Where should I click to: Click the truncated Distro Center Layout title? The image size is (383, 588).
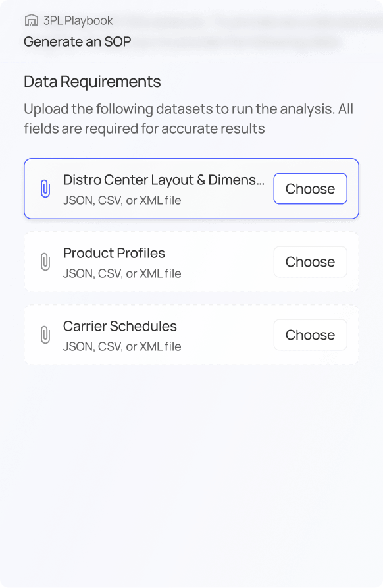pos(164,180)
